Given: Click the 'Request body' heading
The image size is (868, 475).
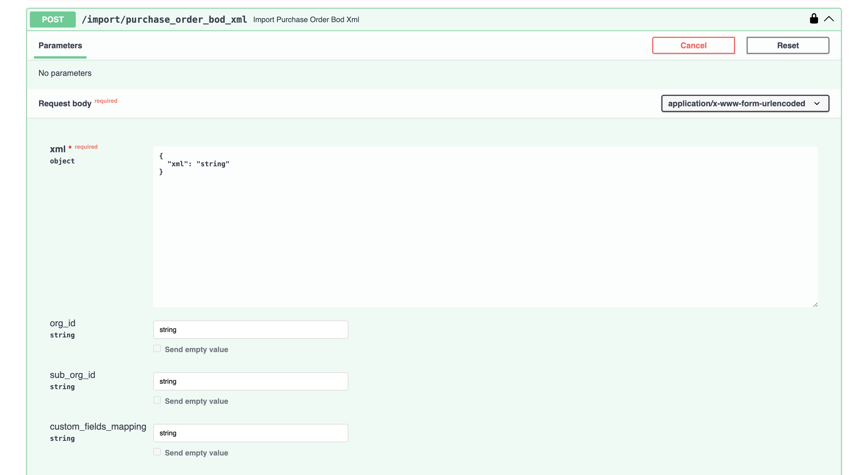Looking at the screenshot, I should tap(65, 103).
